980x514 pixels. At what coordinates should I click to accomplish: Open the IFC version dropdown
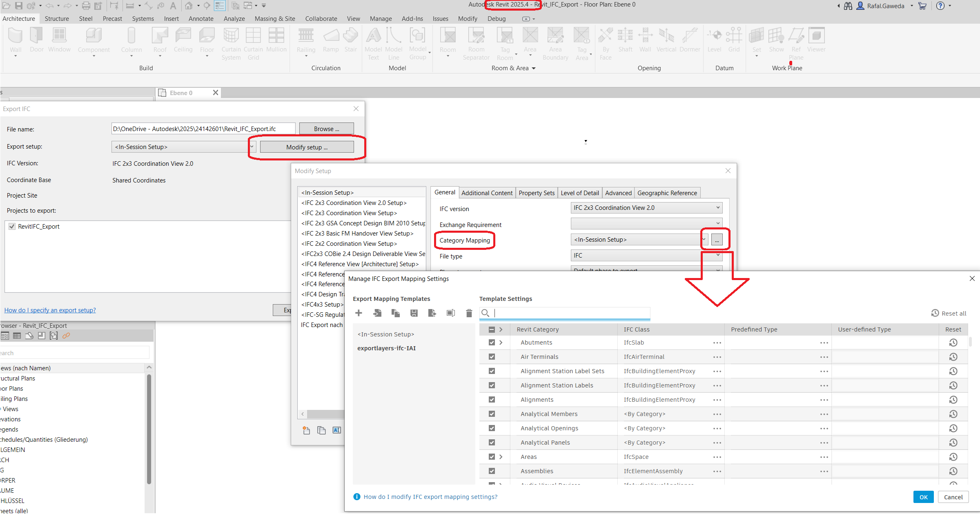[646, 208]
